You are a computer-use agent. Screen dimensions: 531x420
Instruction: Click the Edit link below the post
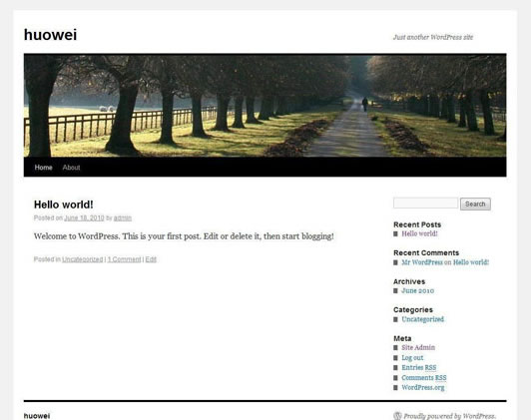[151, 259]
